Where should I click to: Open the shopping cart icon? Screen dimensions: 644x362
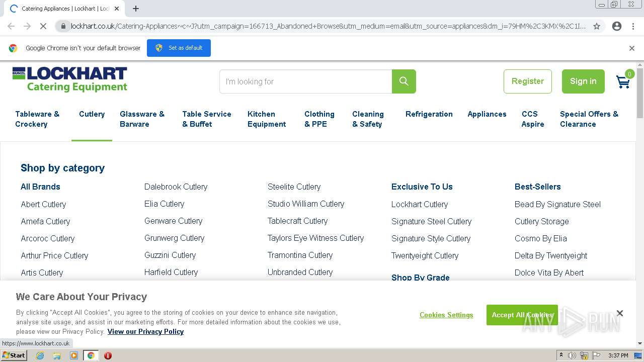point(623,81)
